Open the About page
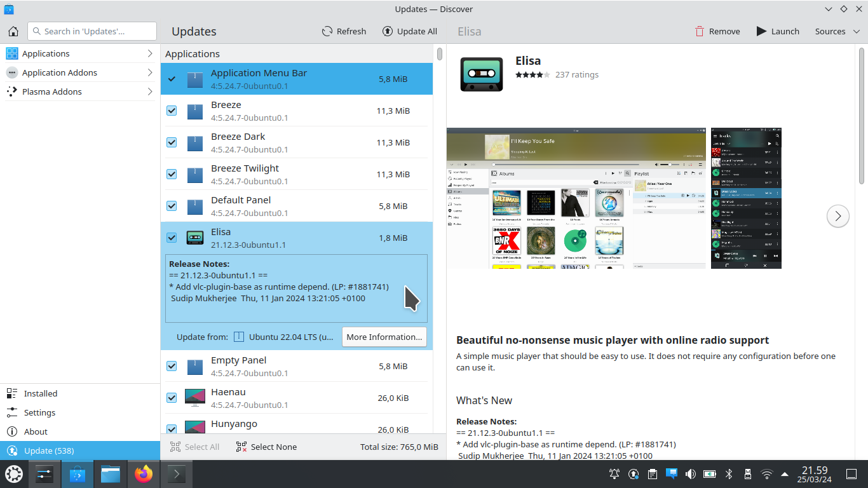Image resolution: width=868 pixels, height=488 pixels. tap(80, 431)
